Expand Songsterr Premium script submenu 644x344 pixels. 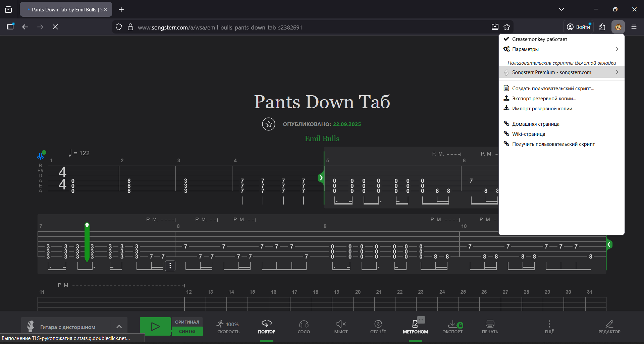[x=561, y=72]
